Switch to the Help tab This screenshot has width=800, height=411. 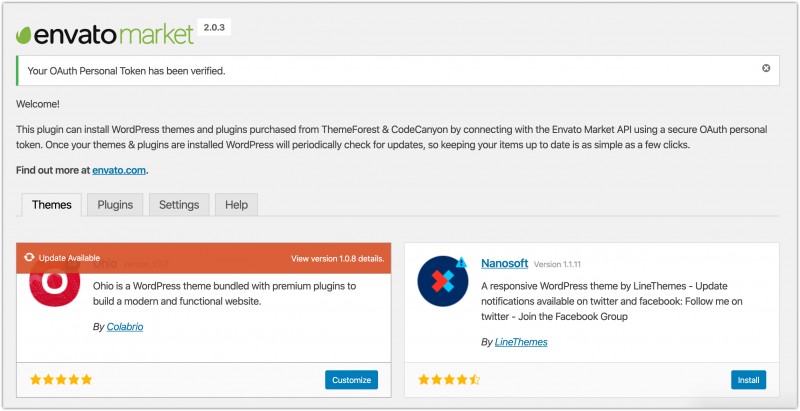[236, 205]
